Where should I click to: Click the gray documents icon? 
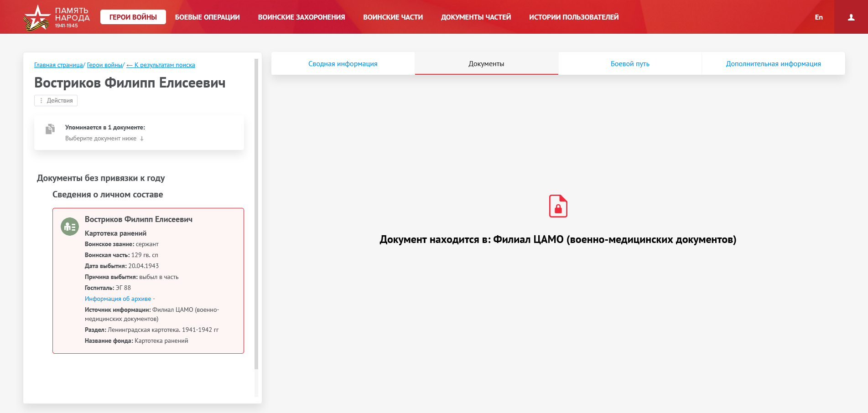coord(50,129)
